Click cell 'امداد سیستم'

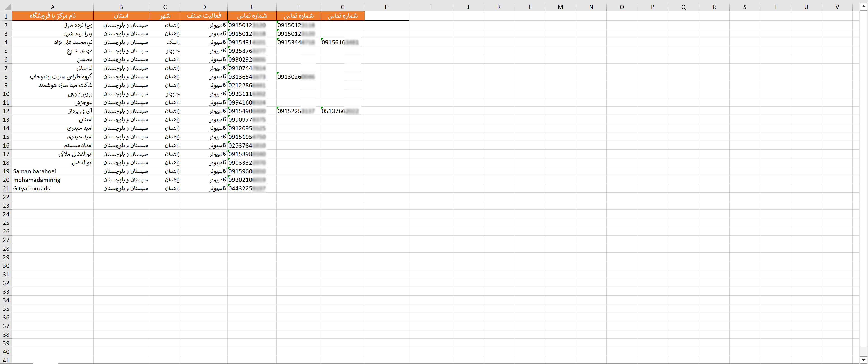53,145
